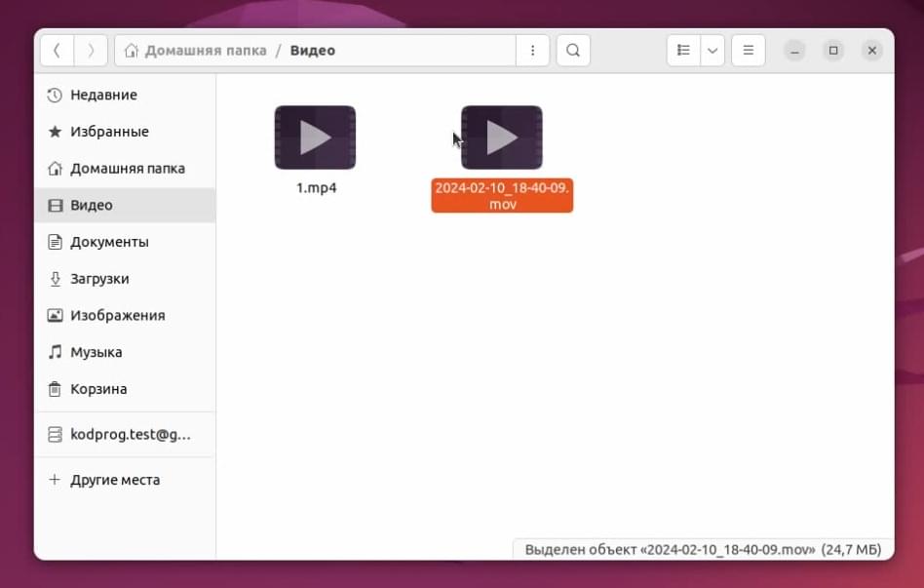Close the file manager window

point(872,51)
